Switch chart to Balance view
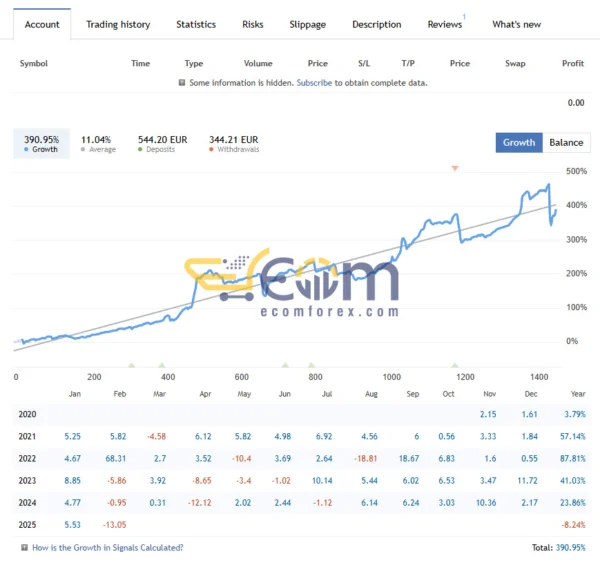This screenshot has height=563, width=600. tap(566, 142)
